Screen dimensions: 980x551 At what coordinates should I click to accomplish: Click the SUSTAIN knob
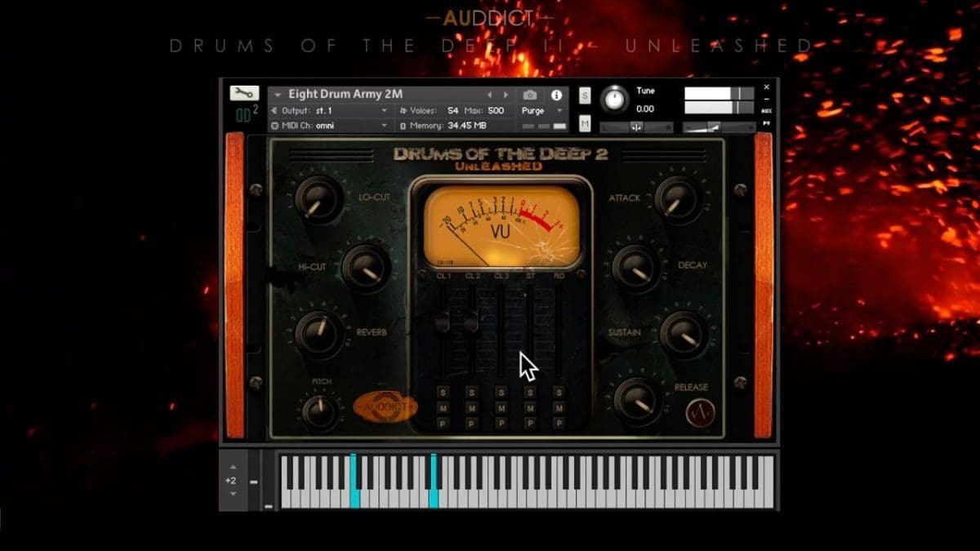[x=683, y=334]
